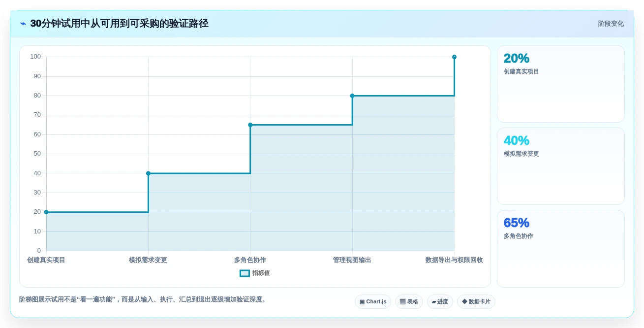
Task: Click the 65% value in third card
Action: click(x=517, y=223)
